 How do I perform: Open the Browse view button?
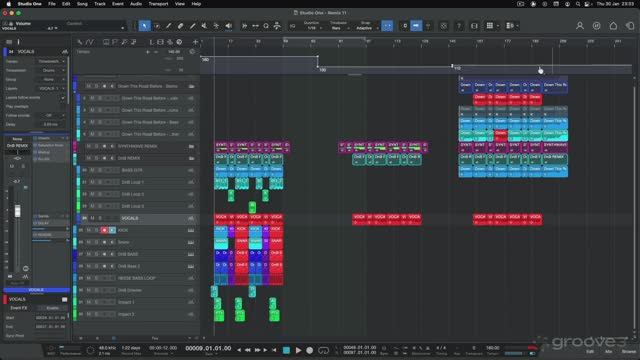tap(629, 351)
